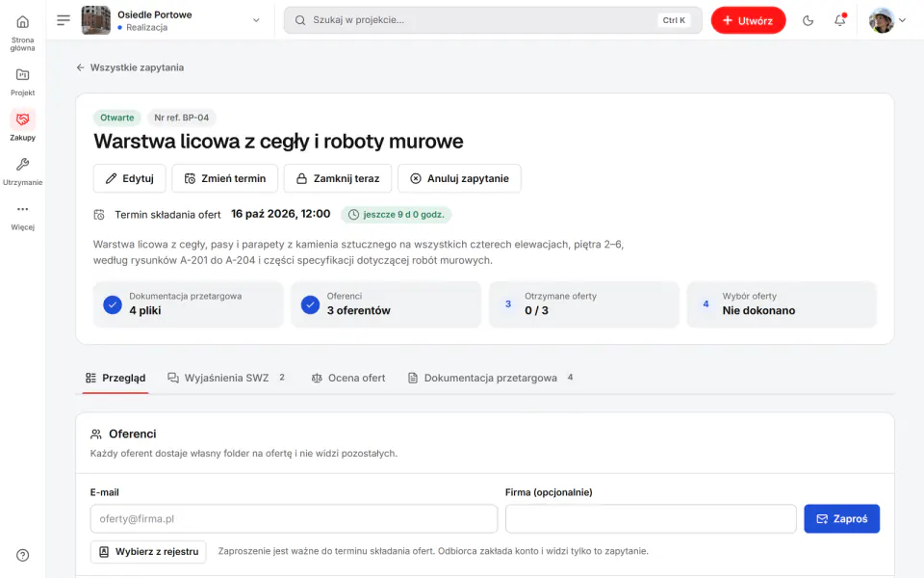The width and height of the screenshot is (924, 578).
Task: Switch to the Wyjaśnienia SWZ tab
Action: (227, 378)
